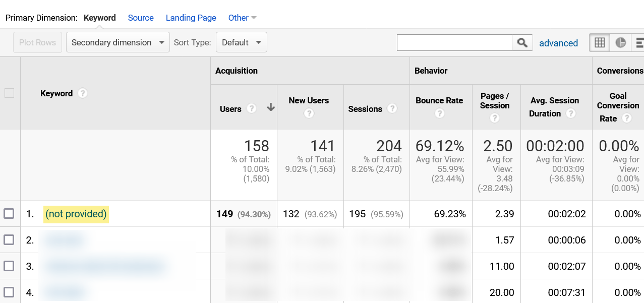Click the help icon beside Goal Conversion Rate

click(x=627, y=118)
